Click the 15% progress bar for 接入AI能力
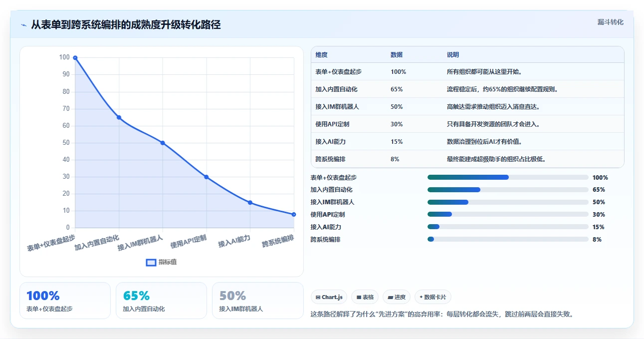644x339 pixels. [508, 227]
